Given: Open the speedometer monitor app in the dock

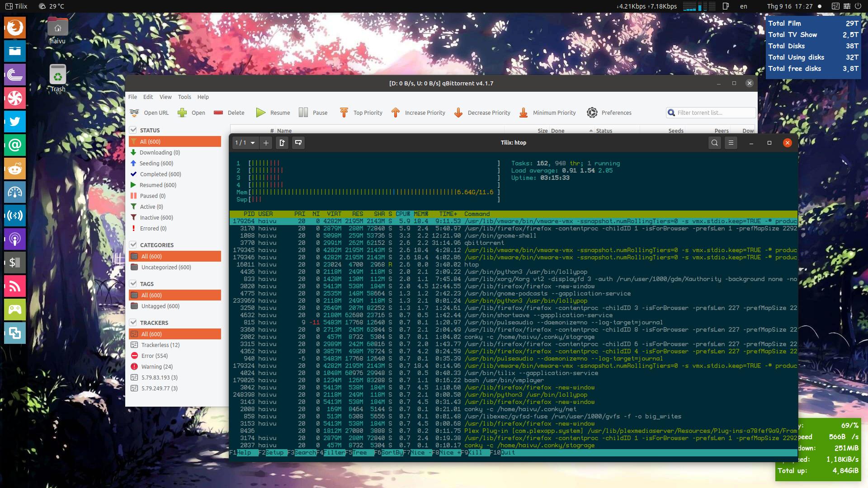Looking at the screenshot, I should pos(15,192).
